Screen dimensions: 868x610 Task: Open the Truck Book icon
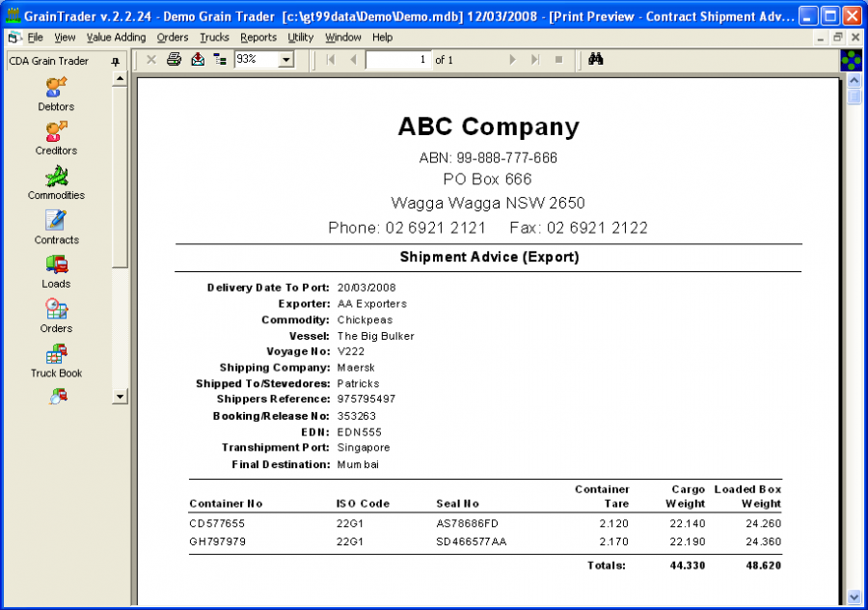[57, 354]
